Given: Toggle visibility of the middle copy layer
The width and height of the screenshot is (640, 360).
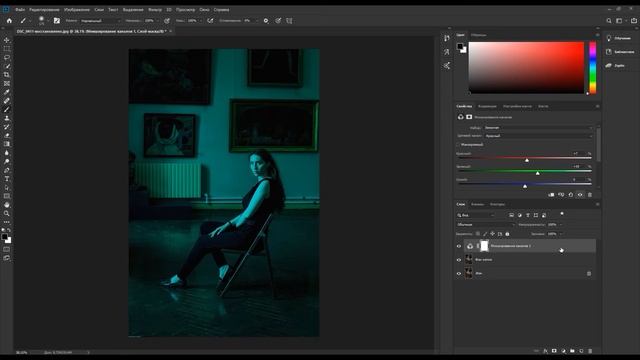Looking at the screenshot, I should pyautogui.click(x=459, y=260).
